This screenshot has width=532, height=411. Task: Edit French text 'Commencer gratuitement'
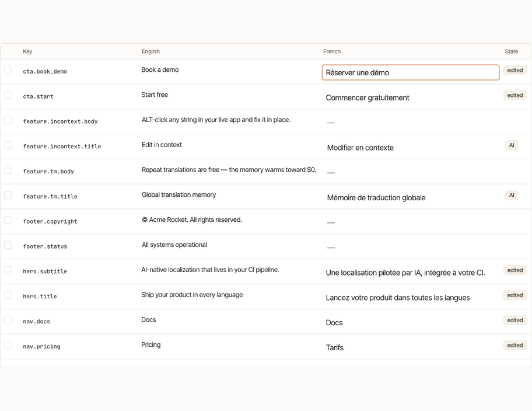(x=367, y=98)
